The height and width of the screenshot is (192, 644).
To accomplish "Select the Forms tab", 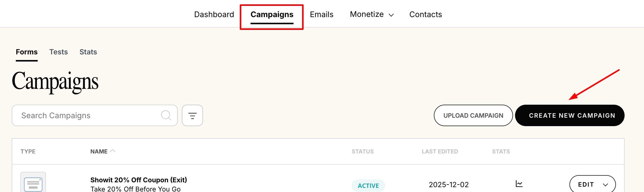I will point(27,52).
